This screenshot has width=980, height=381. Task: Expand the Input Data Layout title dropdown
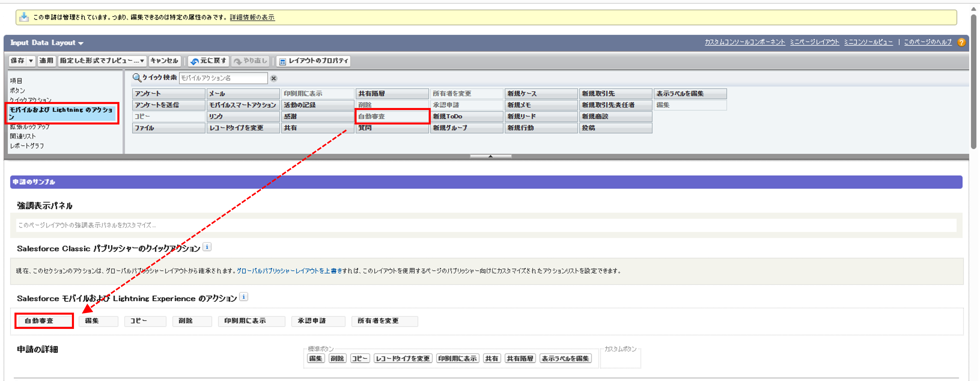(81, 43)
